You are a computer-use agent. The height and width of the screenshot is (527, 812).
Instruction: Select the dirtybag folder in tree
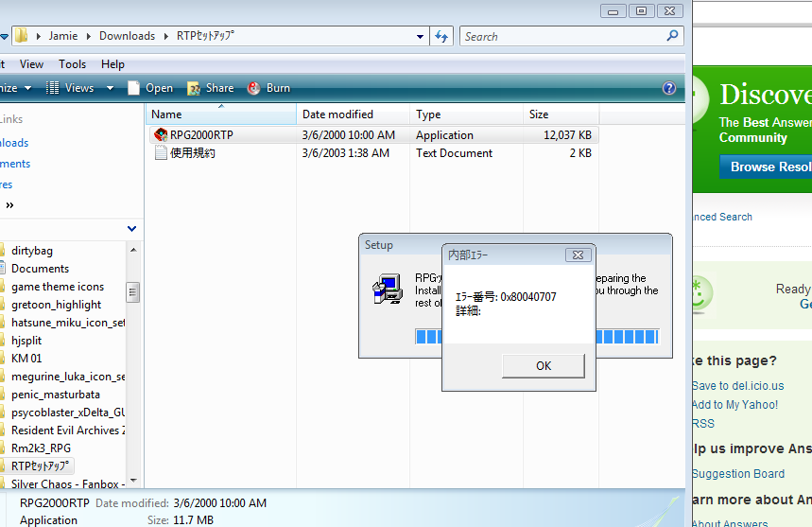[x=32, y=251]
